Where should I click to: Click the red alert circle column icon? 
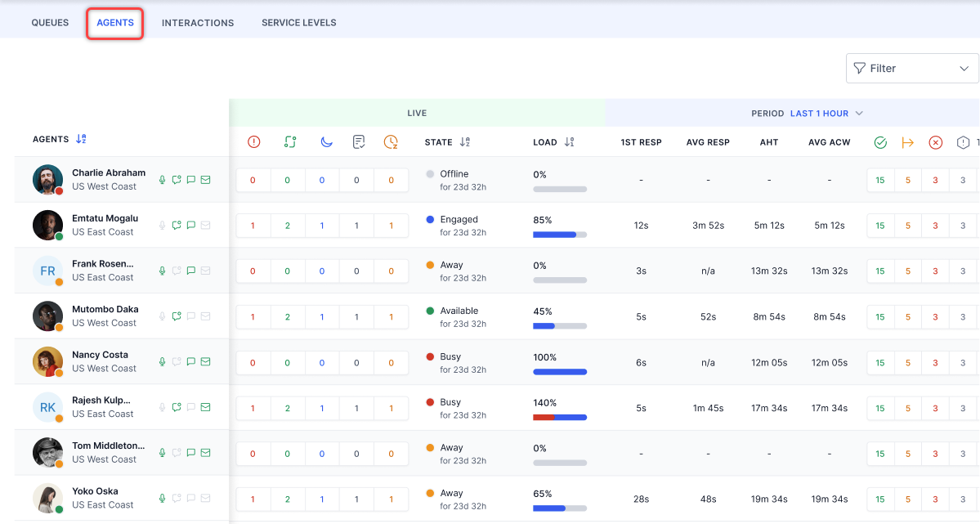[x=253, y=142]
